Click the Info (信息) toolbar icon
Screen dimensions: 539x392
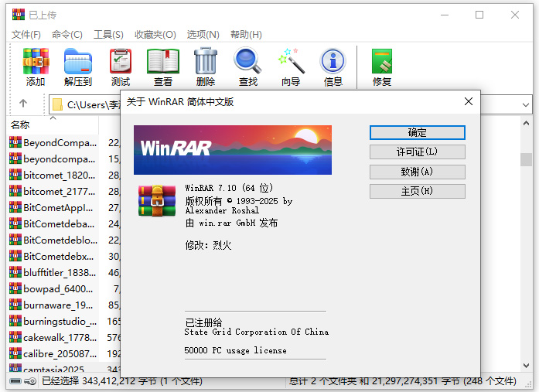[333, 66]
